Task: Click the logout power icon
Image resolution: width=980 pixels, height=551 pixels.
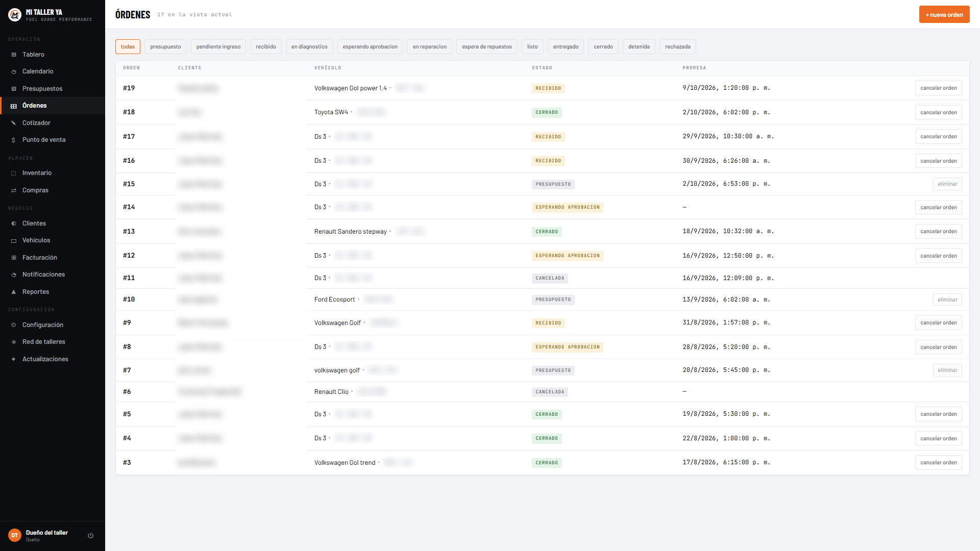Action: click(x=91, y=536)
